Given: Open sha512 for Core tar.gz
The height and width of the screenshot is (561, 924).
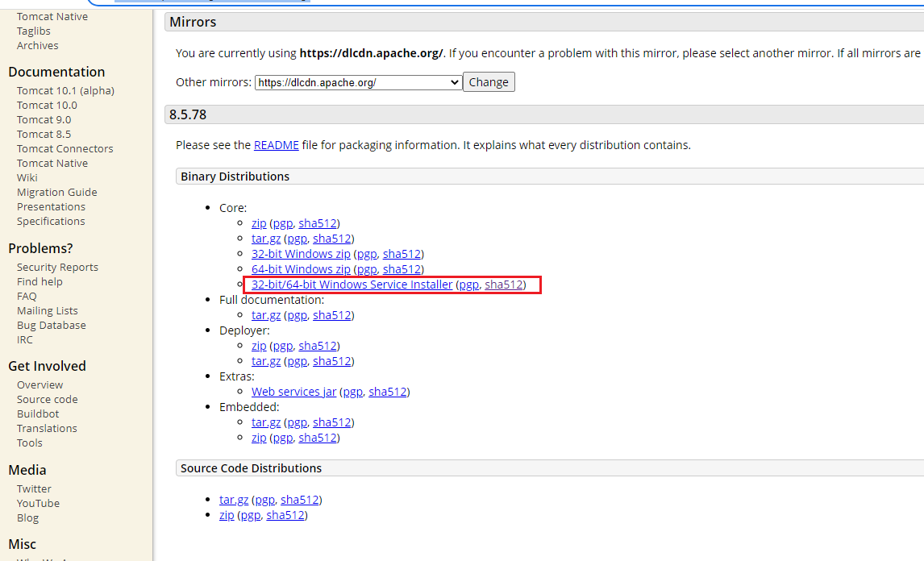Looking at the screenshot, I should tap(331, 239).
